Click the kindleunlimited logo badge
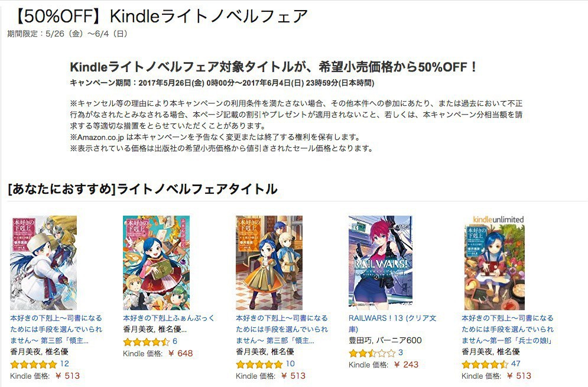588x387 pixels. (498, 219)
